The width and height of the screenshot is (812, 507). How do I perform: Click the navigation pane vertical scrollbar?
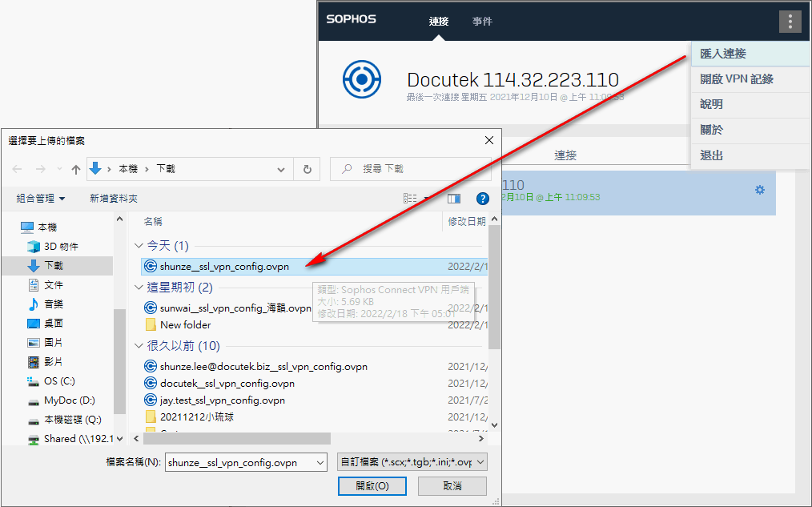(119, 361)
